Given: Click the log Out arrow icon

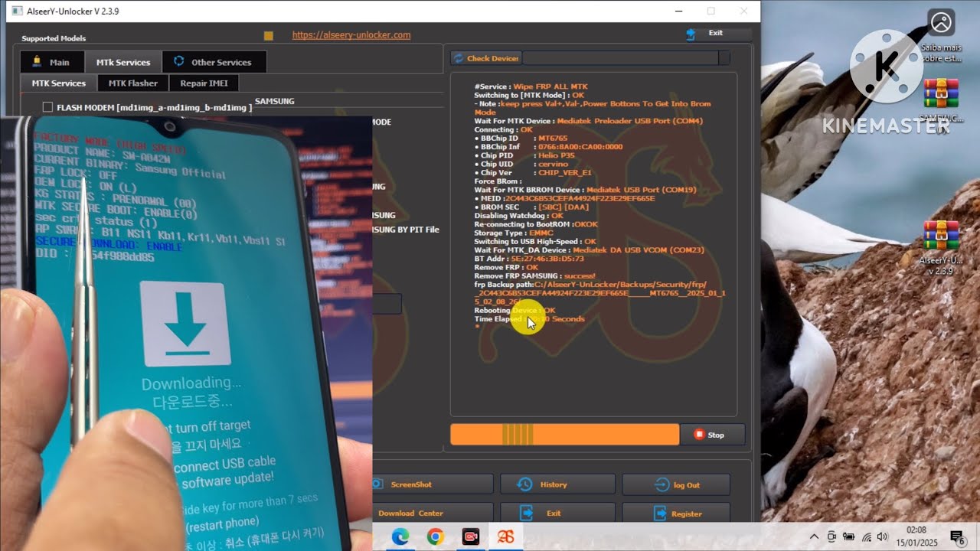Looking at the screenshot, I should coord(661,484).
